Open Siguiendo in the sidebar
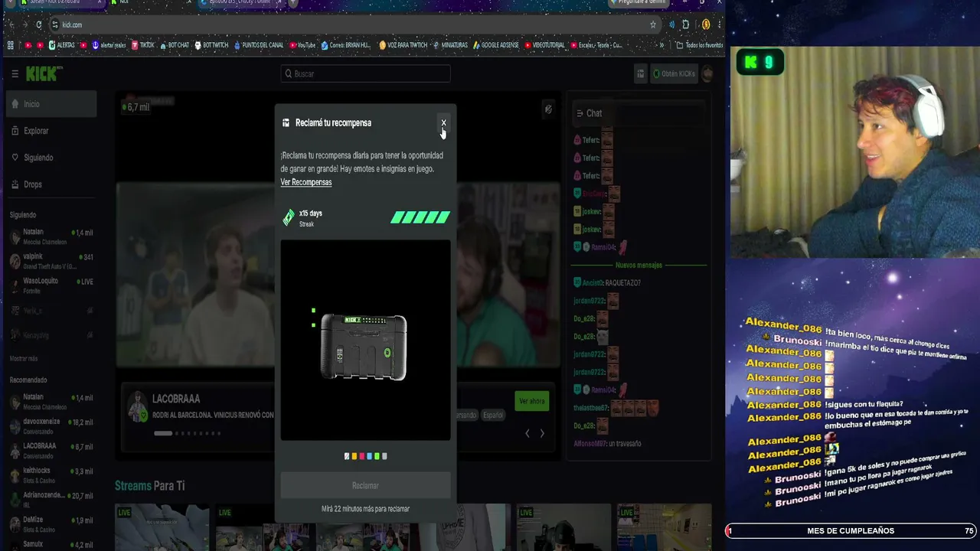 [51, 158]
